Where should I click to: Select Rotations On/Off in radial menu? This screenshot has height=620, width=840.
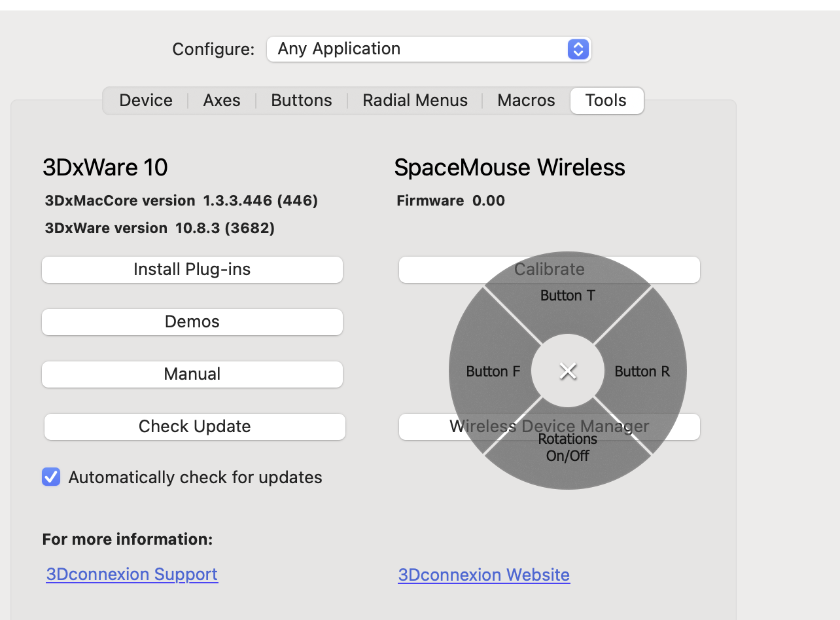pyautogui.click(x=568, y=447)
